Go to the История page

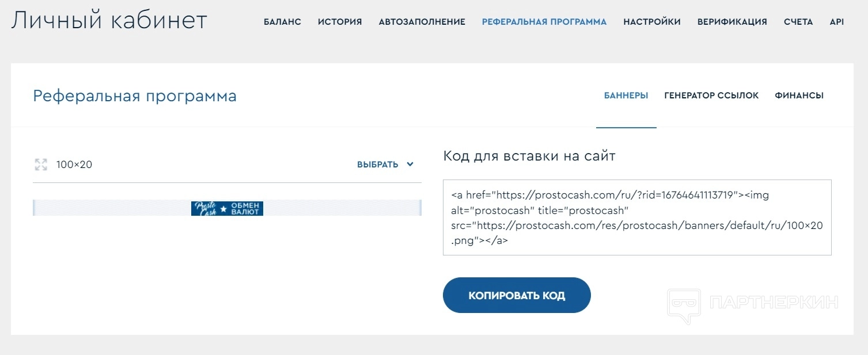tap(340, 22)
